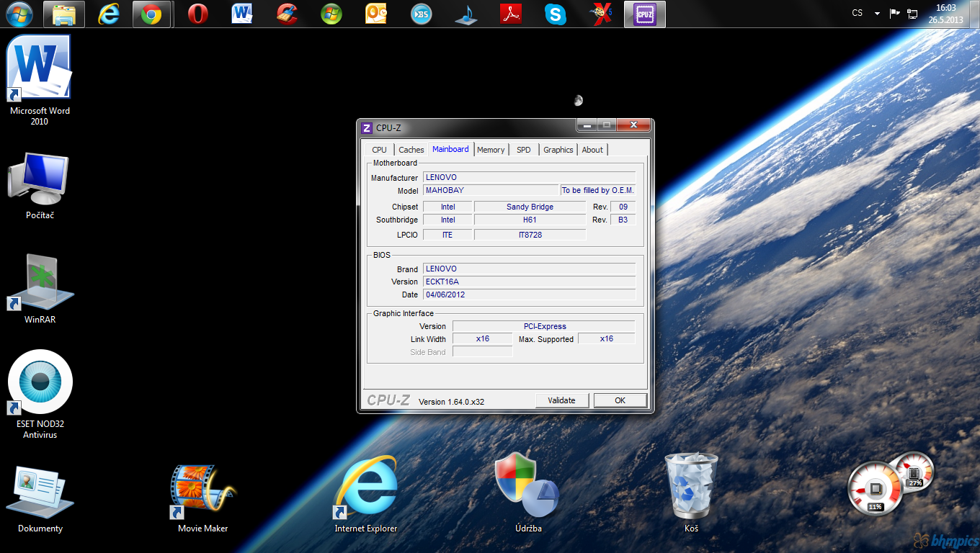
Task: Click the Windows Start button
Action: pyautogui.click(x=18, y=14)
